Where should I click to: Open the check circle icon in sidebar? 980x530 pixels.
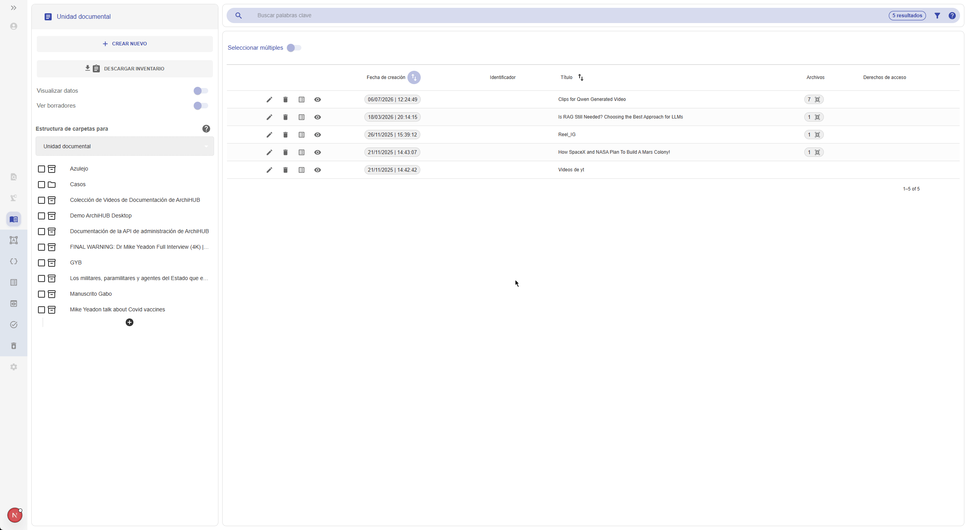pyautogui.click(x=14, y=325)
